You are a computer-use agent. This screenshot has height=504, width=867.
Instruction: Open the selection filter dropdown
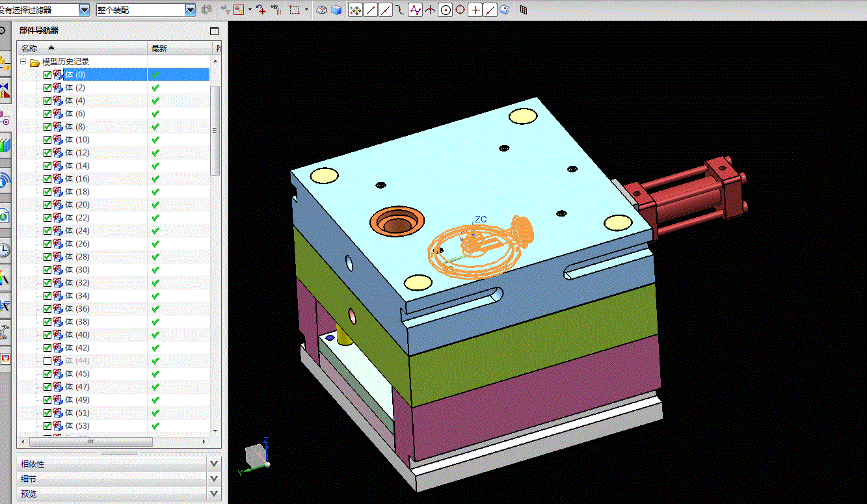[x=85, y=10]
